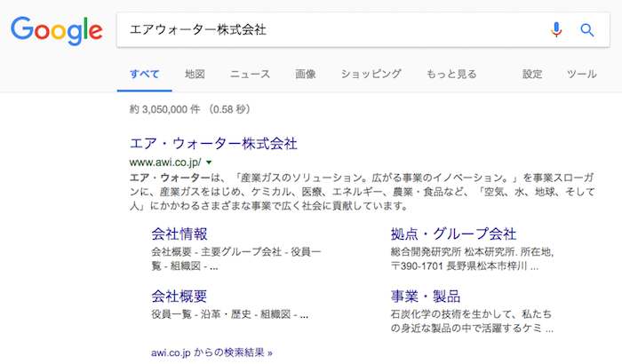This screenshot has width=622, height=364.
Task: Open the 設定 menu
Action: point(532,75)
